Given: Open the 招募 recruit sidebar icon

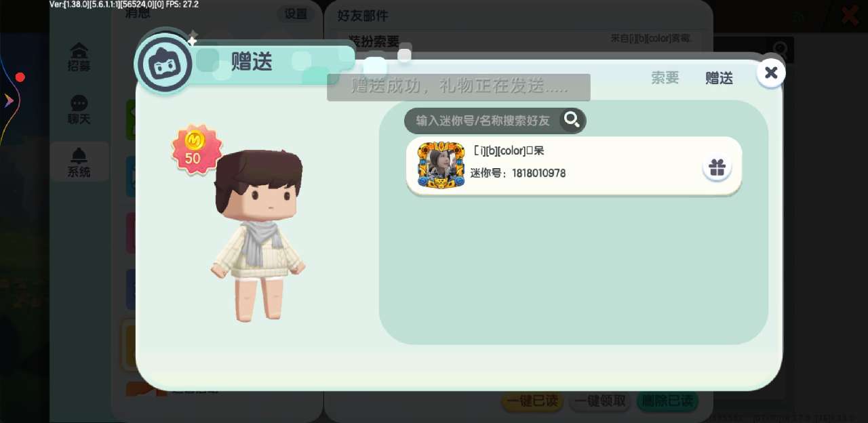Looking at the screenshot, I should pyautogui.click(x=79, y=57).
